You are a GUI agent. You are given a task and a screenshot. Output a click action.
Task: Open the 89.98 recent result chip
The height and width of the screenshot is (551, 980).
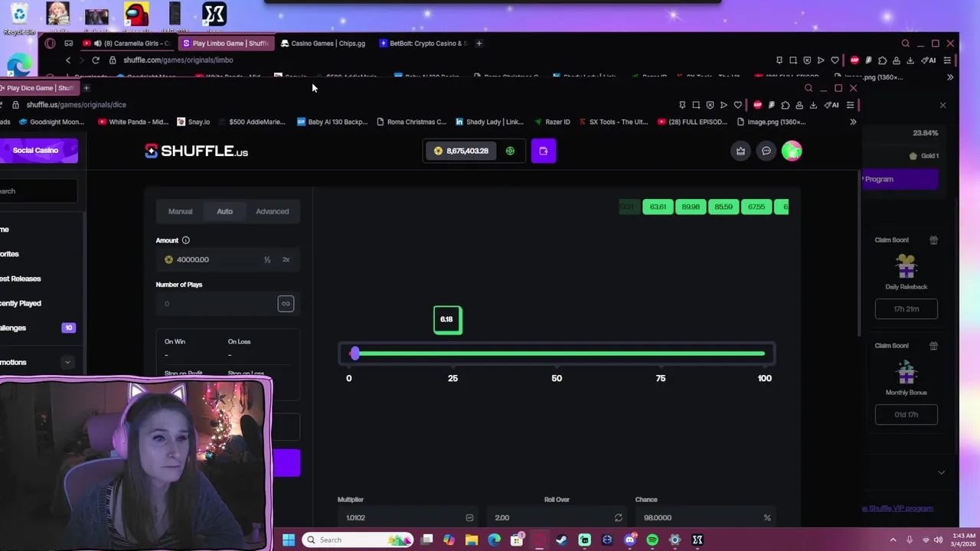[x=691, y=207]
